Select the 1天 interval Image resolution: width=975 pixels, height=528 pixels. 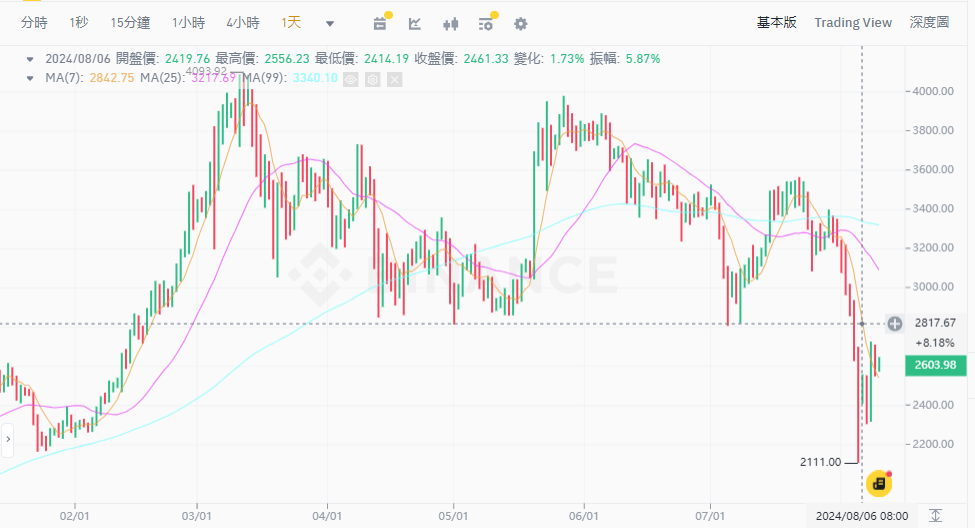point(291,23)
